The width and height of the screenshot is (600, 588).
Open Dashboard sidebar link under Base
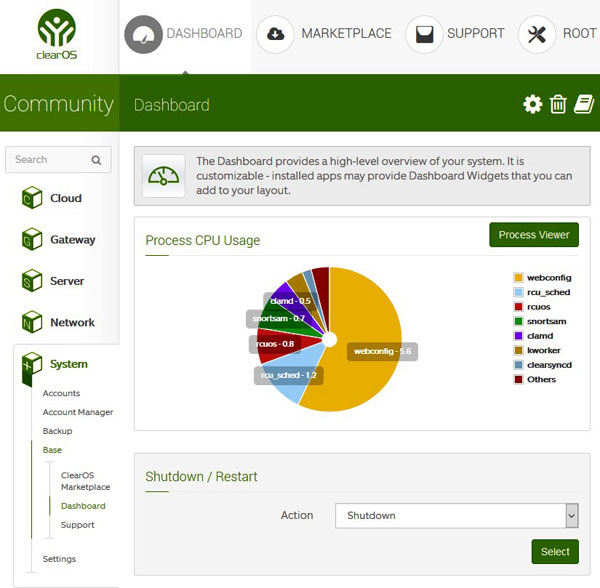tap(83, 506)
